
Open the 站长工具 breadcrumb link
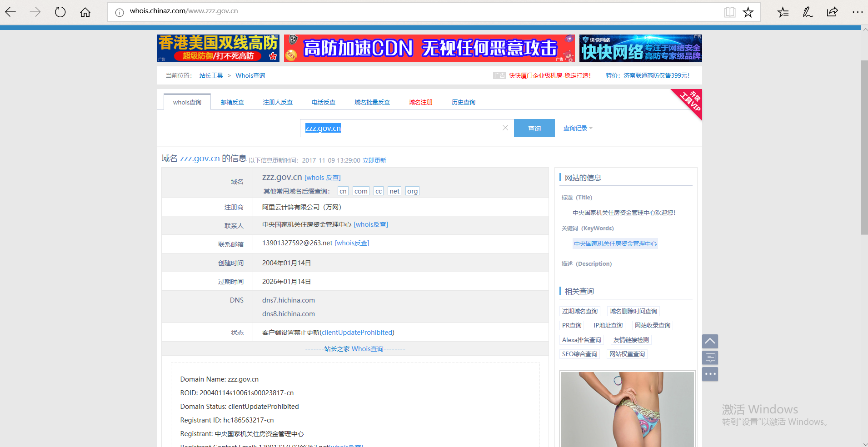pos(211,75)
